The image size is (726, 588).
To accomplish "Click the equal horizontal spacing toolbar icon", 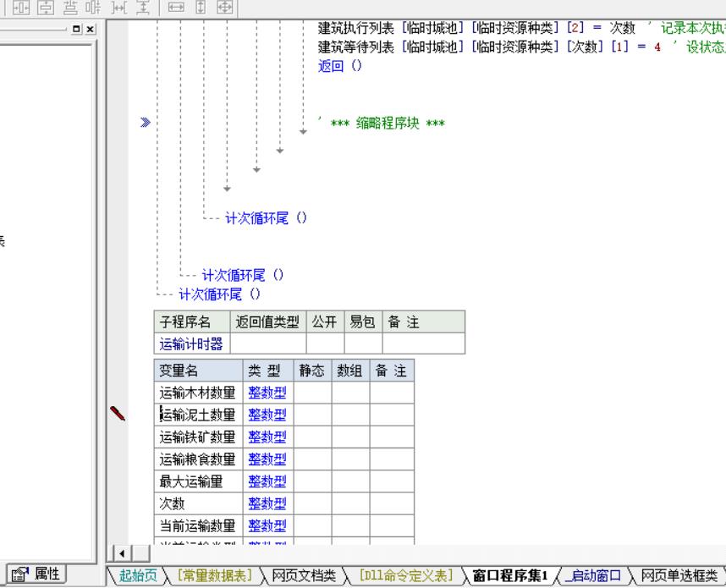I will coord(119,7).
